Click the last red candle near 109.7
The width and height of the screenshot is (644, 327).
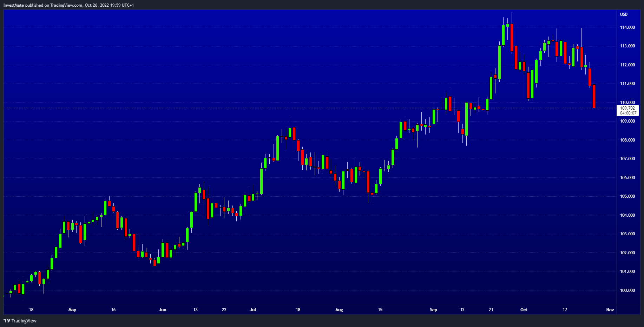click(594, 96)
